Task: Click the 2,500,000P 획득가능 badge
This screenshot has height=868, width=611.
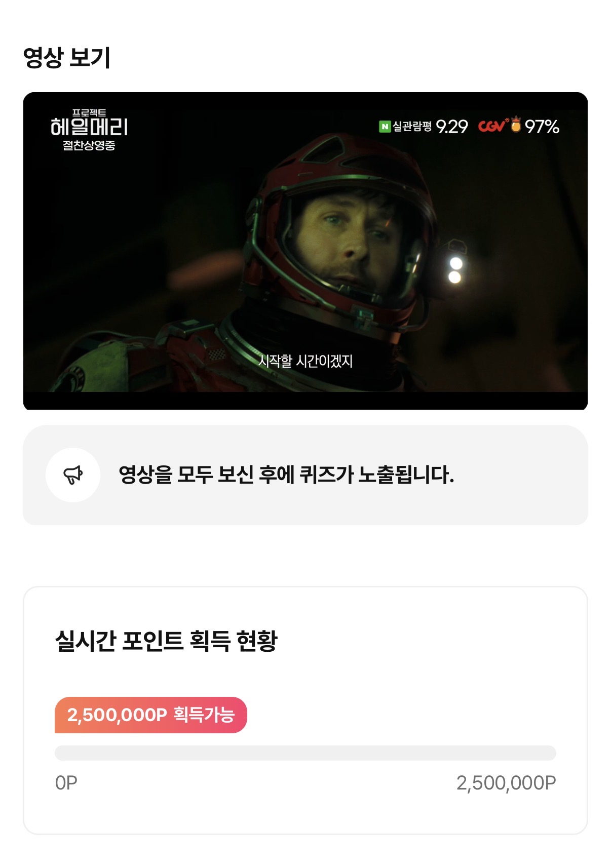Action: tap(151, 715)
